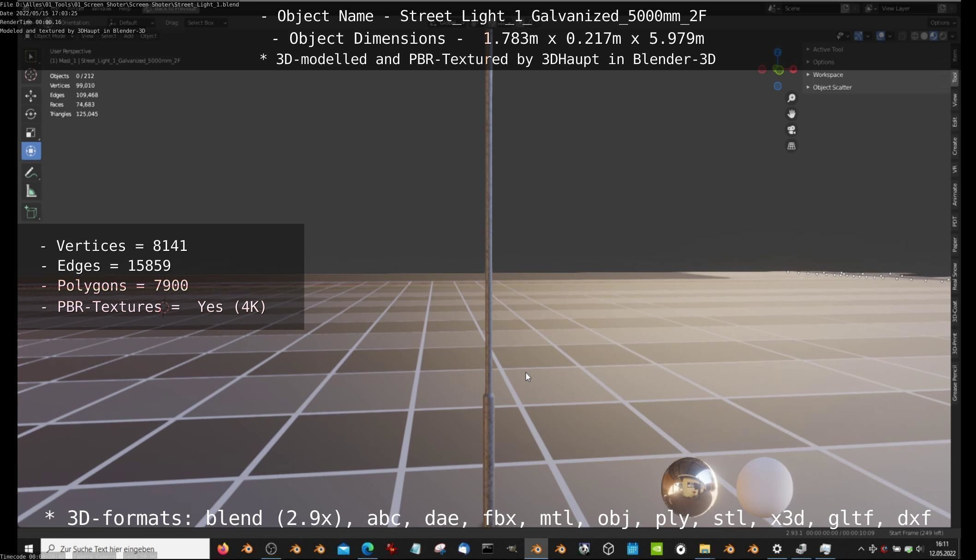Toggle viewport overlays display
Image resolution: width=976 pixels, height=560 pixels.
(x=881, y=36)
